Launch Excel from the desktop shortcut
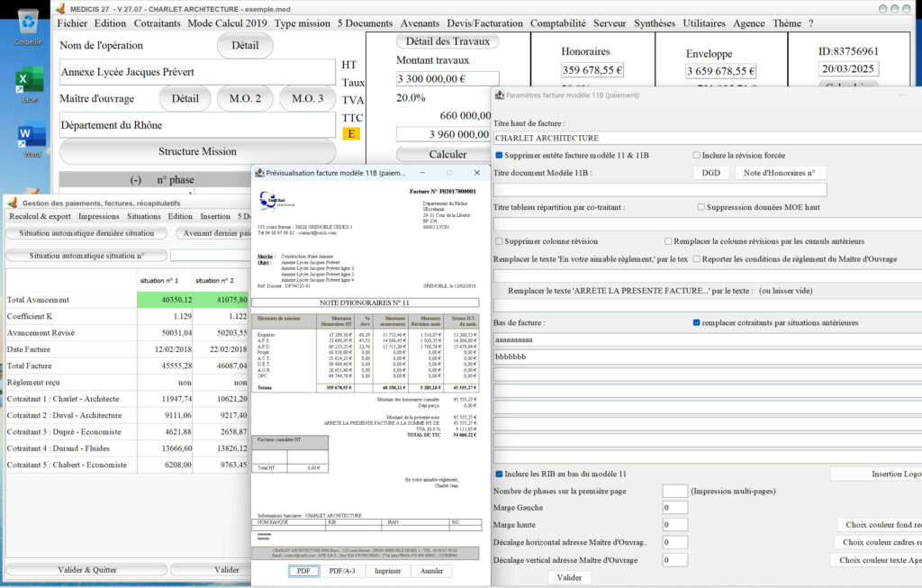922x588 pixels. coord(30,84)
